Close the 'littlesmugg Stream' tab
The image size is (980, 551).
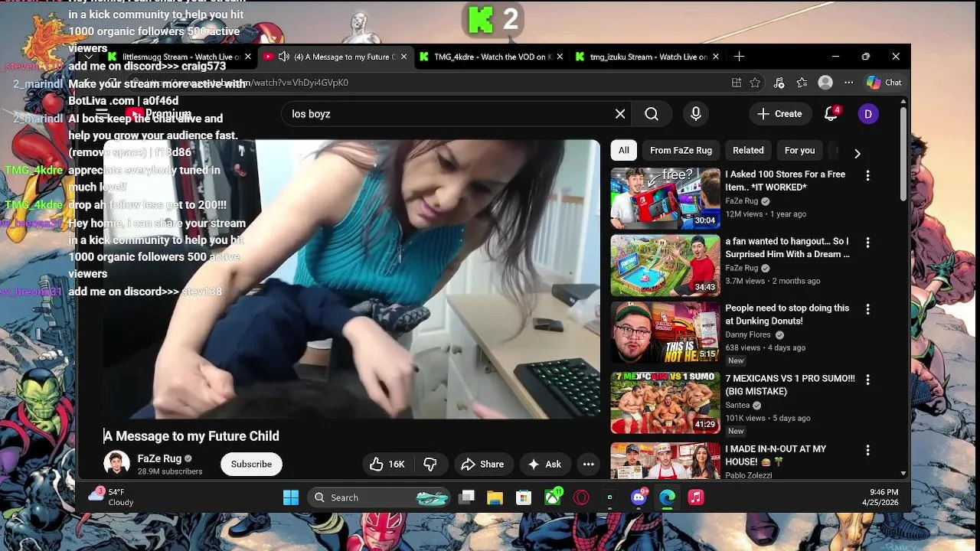pyautogui.click(x=248, y=57)
